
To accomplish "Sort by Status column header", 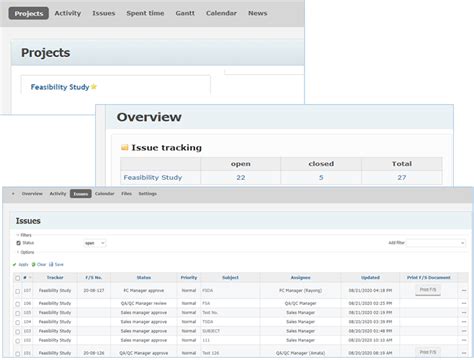I will tap(144, 278).
